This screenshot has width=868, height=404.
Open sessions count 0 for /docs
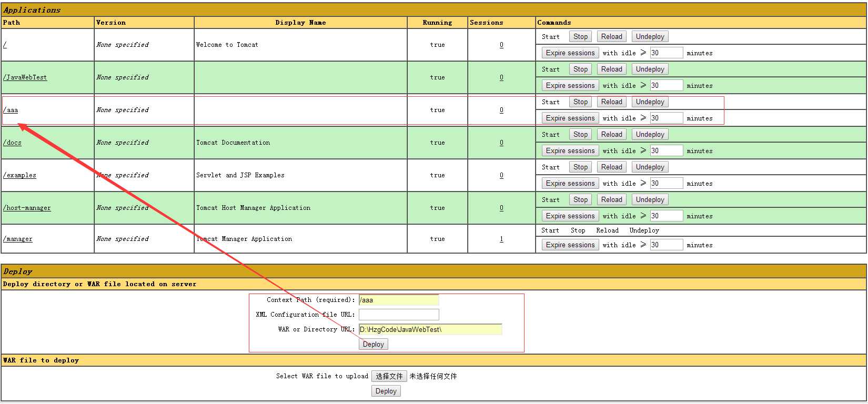coord(501,143)
